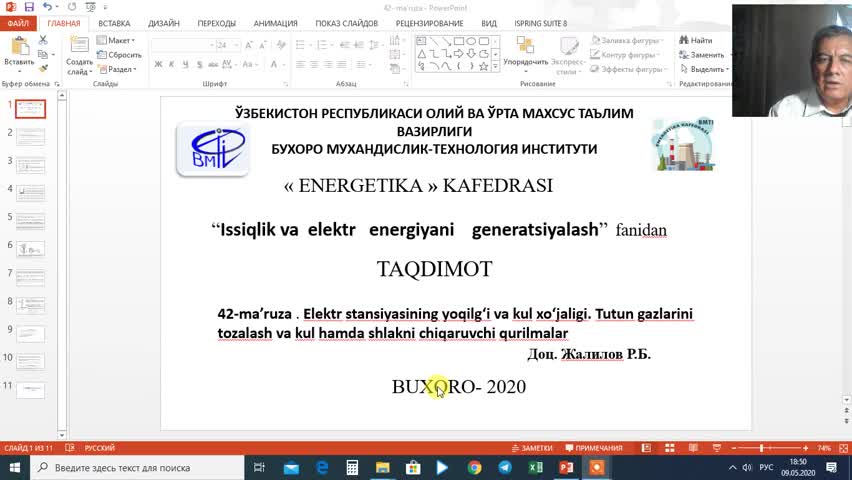The width and height of the screenshot is (852, 480).
Task: Toggle the Заметки notes pane
Action: [x=531, y=448]
